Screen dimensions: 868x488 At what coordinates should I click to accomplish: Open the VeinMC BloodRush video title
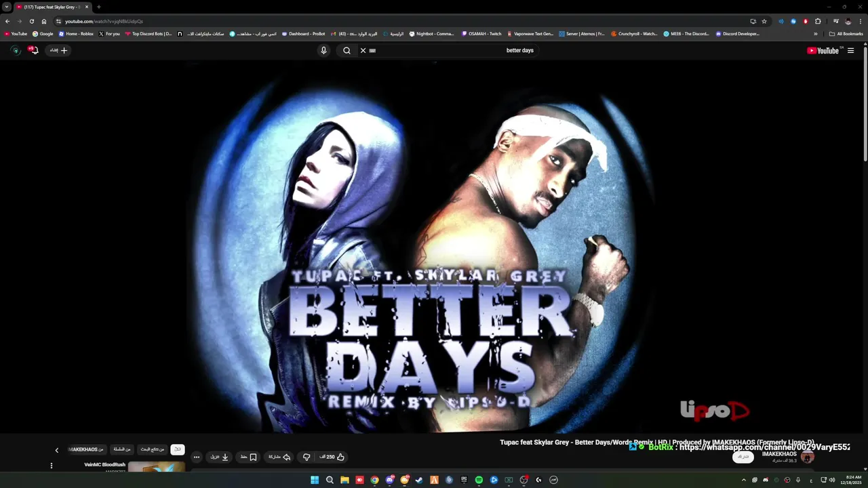[x=104, y=465]
